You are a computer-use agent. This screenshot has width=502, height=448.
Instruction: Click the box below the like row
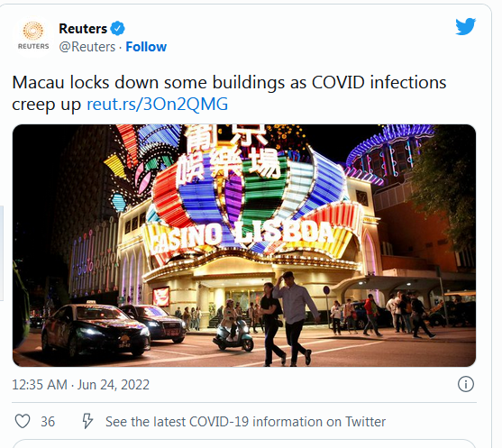tap(244, 443)
